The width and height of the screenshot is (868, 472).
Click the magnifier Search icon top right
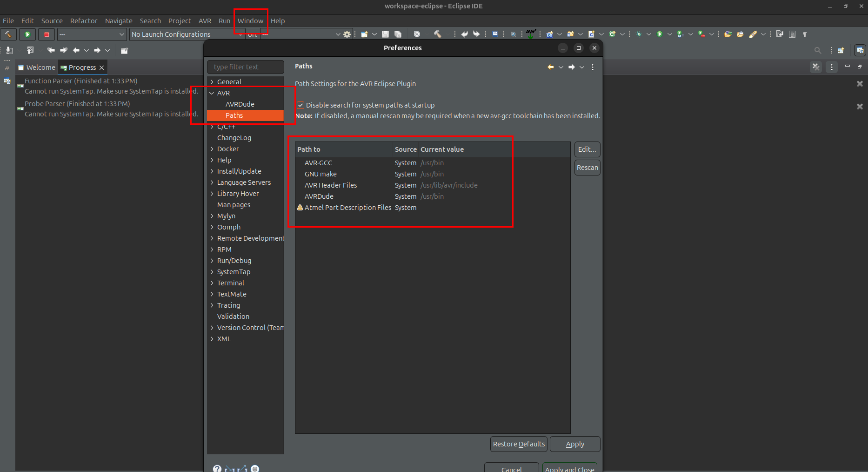[817, 50]
